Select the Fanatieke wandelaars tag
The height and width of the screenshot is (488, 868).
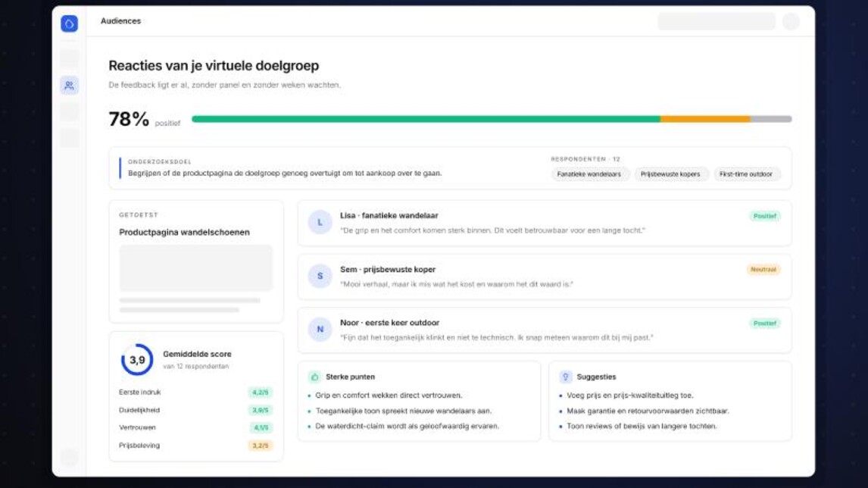589,174
